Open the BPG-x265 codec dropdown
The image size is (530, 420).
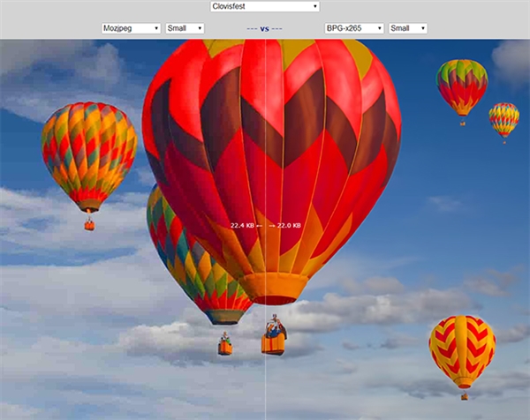354,28
